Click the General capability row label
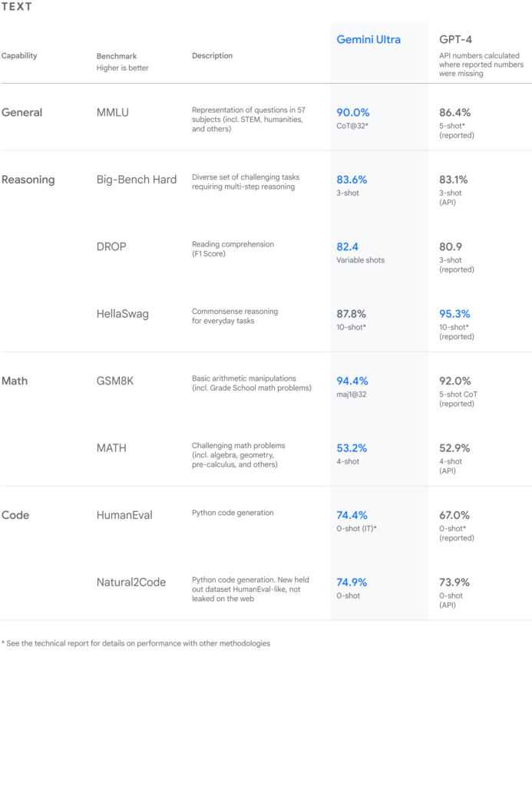The height and width of the screenshot is (786, 532). point(22,112)
